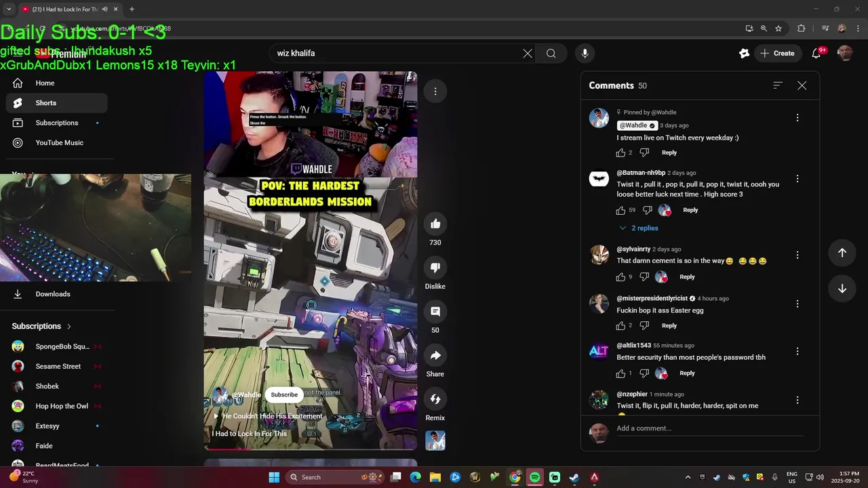Open options menu for the @misterpresidentlyricist comment

(797, 304)
